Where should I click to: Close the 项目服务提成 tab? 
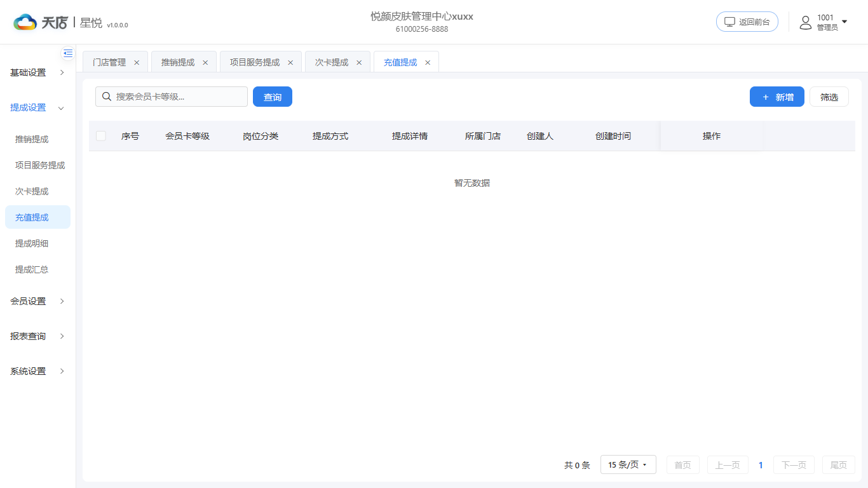click(290, 62)
